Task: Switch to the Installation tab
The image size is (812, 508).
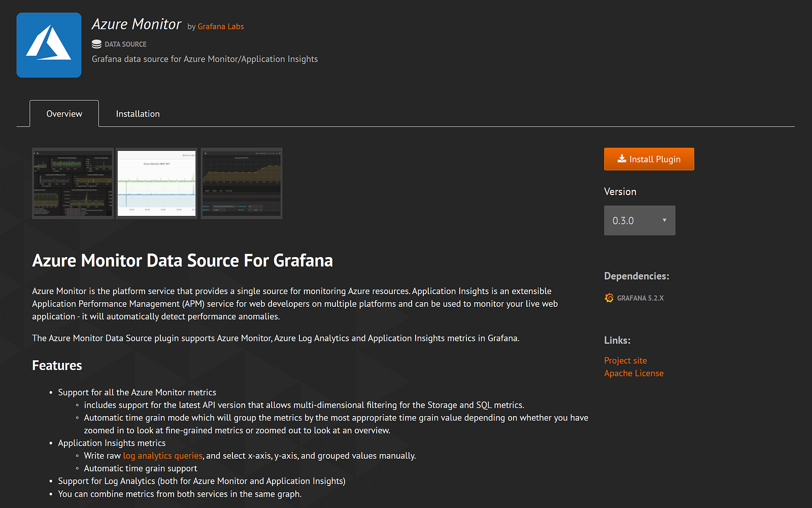Action: click(138, 114)
